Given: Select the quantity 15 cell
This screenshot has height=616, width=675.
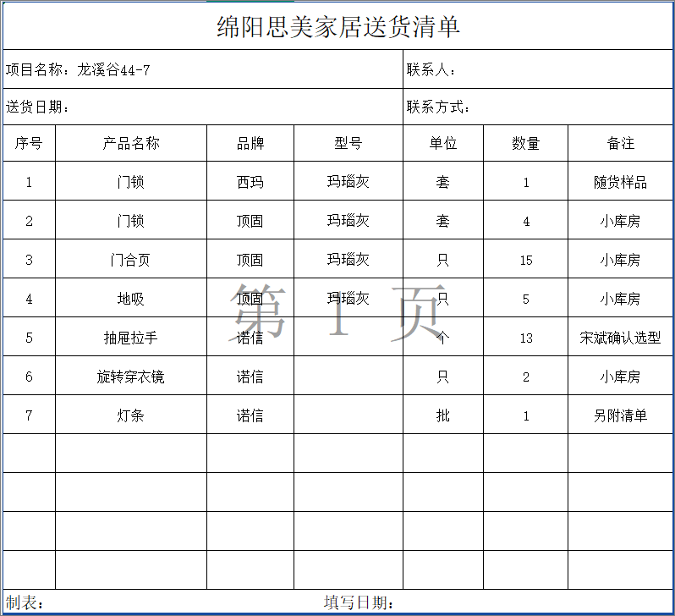Looking at the screenshot, I should (x=525, y=259).
